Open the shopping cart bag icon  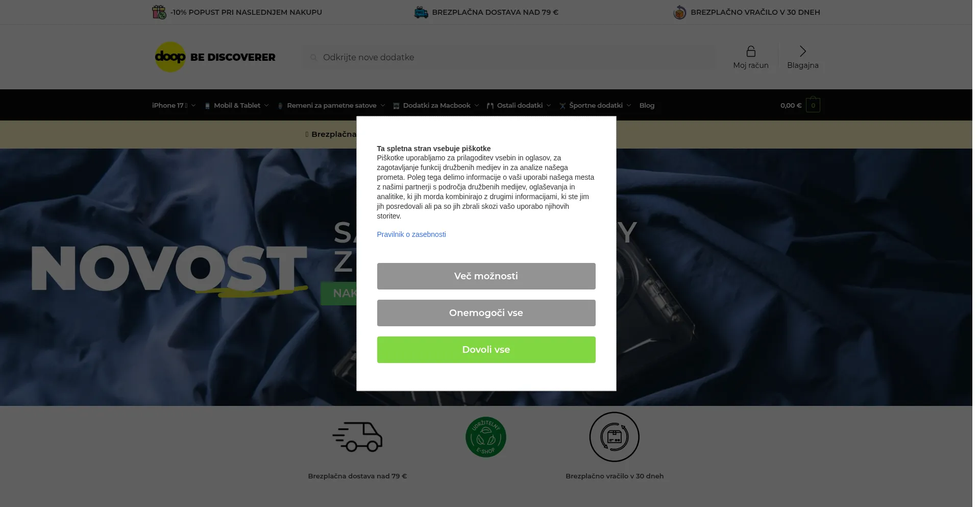point(813,105)
